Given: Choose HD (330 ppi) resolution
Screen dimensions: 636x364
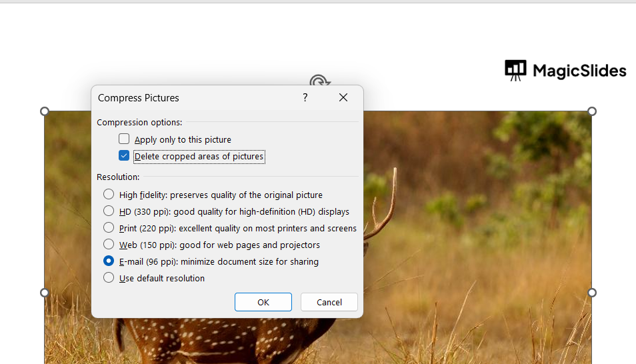Looking at the screenshot, I should [x=109, y=211].
